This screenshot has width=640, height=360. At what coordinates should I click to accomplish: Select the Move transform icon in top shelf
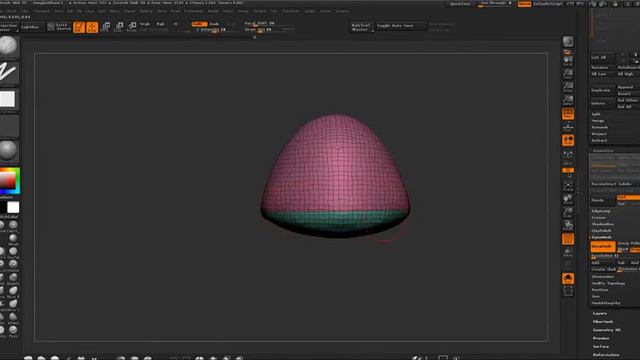tap(105, 27)
